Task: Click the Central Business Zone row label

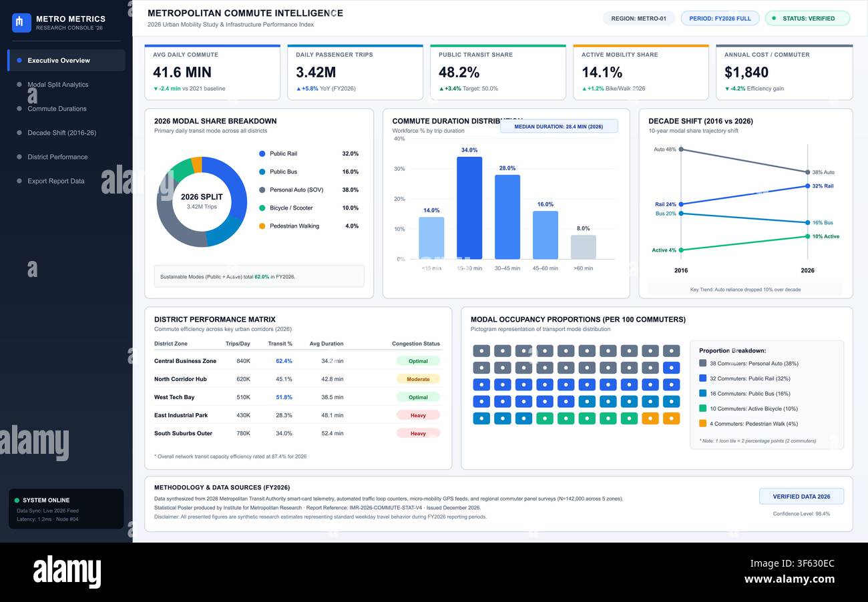Action: pyautogui.click(x=185, y=361)
